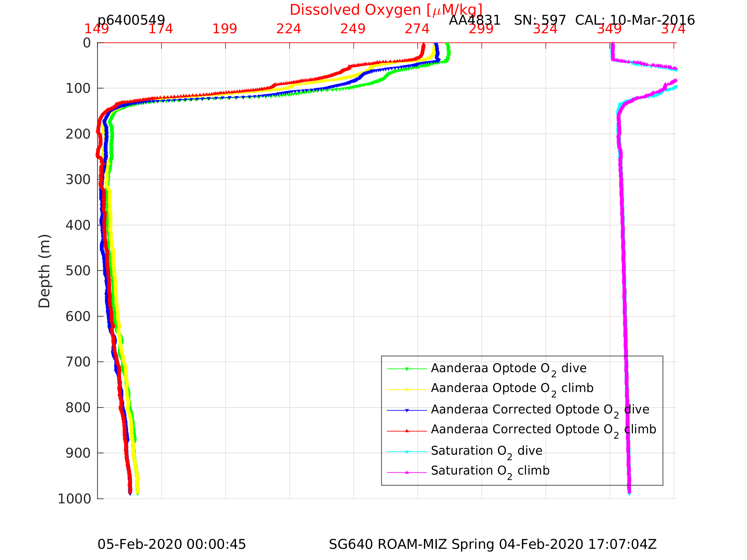Viewport: 747px width, 560px height.
Task: Click the 'AA4831' sensor model text
Action: (475, 20)
